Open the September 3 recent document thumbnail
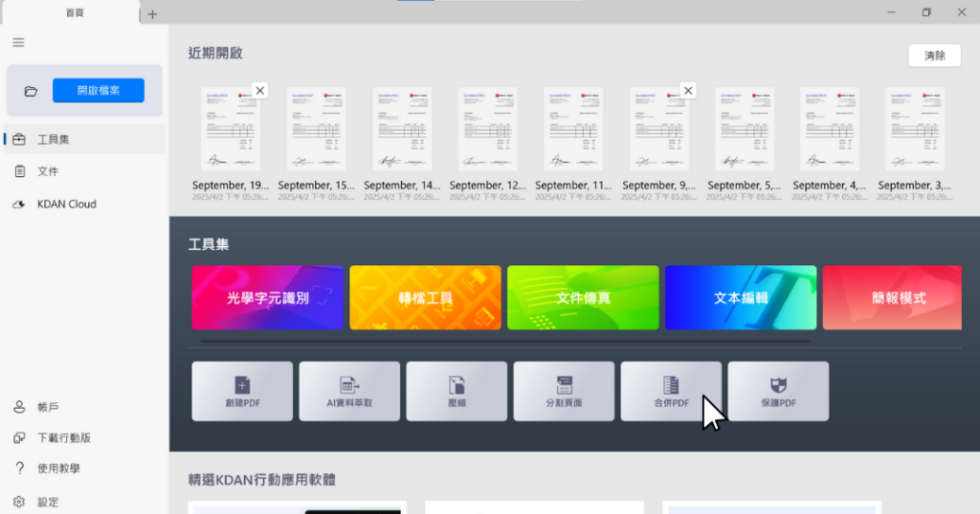The width and height of the screenshot is (980, 514). coord(914,129)
